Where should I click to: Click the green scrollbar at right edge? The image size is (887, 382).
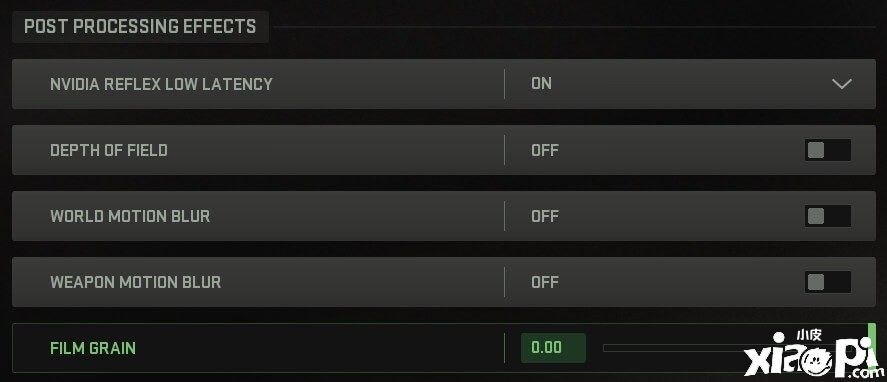tap(872, 345)
